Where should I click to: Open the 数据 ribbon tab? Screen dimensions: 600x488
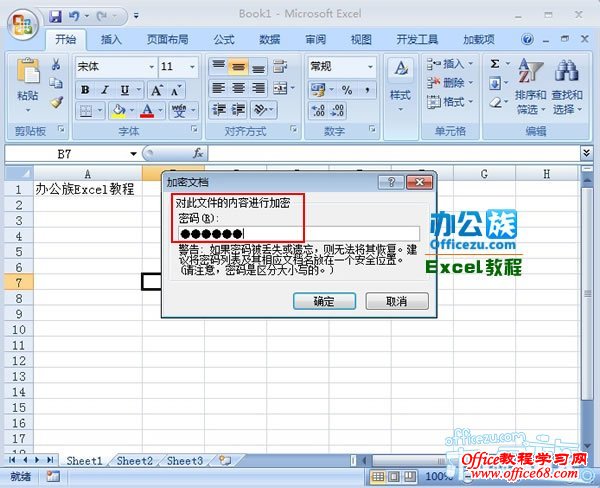point(269,39)
